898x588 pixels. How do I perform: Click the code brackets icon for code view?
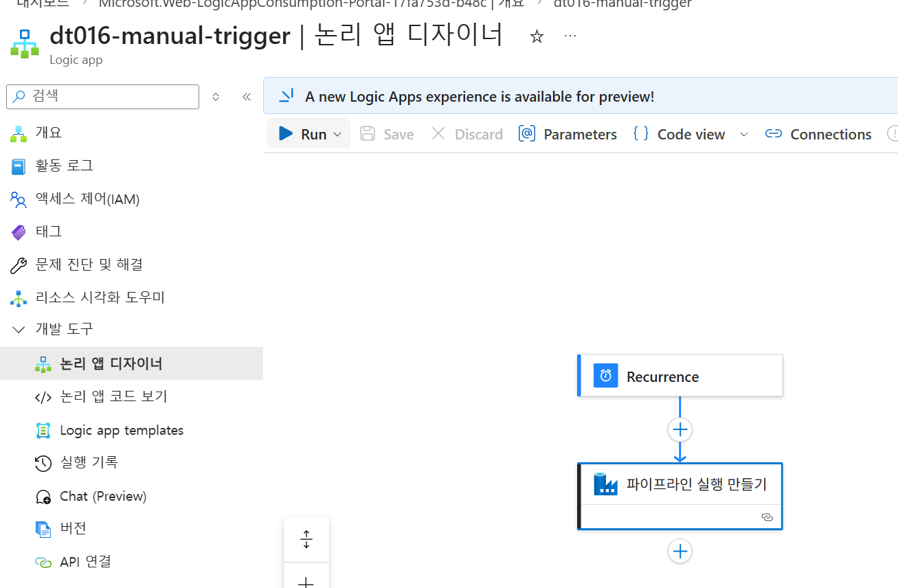point(43,397)
